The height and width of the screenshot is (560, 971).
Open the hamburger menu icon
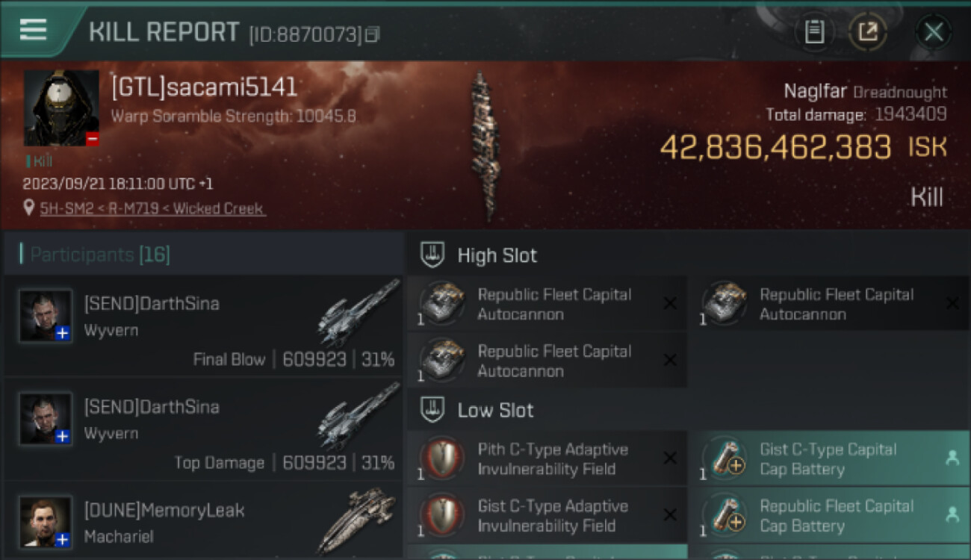(x=33, y=30)
